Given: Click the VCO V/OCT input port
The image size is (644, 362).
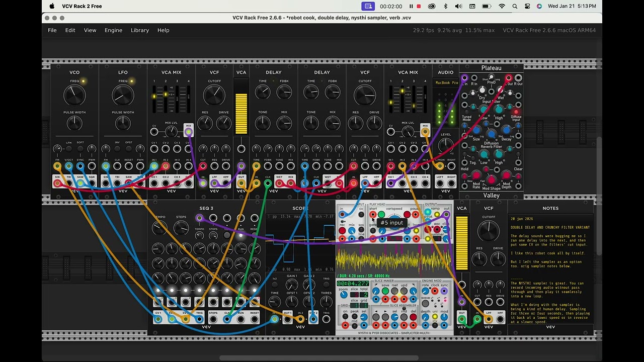Looking at the screenshot, I should click(69, 166).
